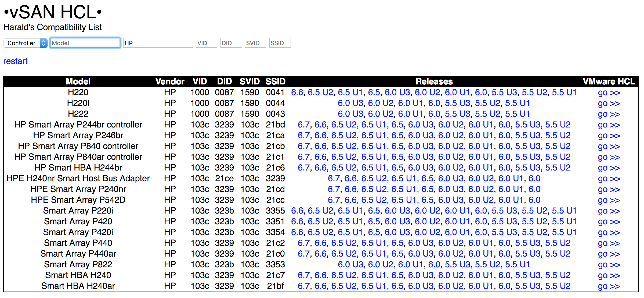Click 5.5 U2 release for Smart Array P440
This screenshot has width=644, height=298.
point(558,243)
